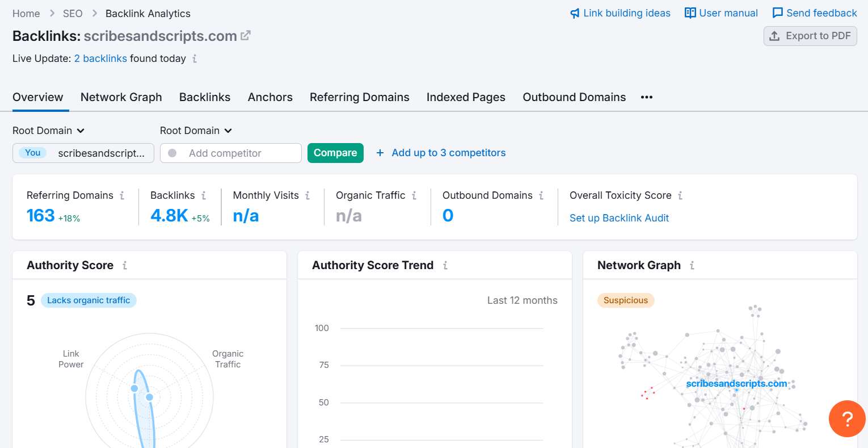
Task: Click the Authority Score Trend info icon
Action: pos(445,265)
